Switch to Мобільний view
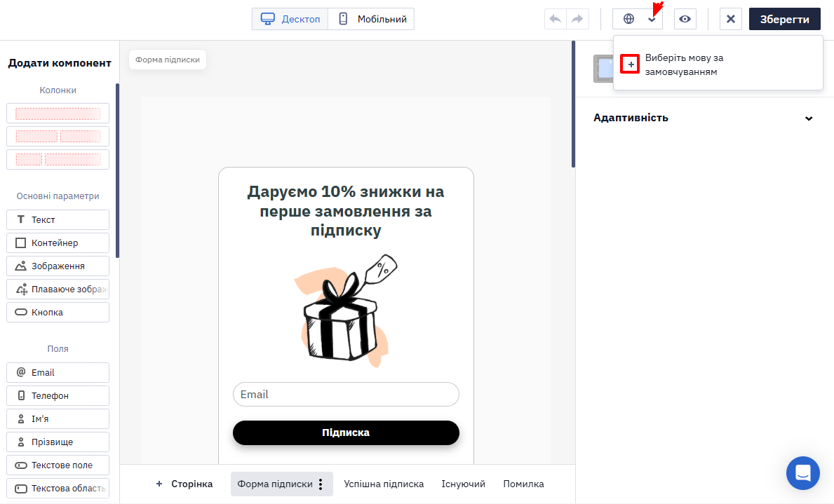This screenshot has width=834, height=504. (x=371, y=19)
